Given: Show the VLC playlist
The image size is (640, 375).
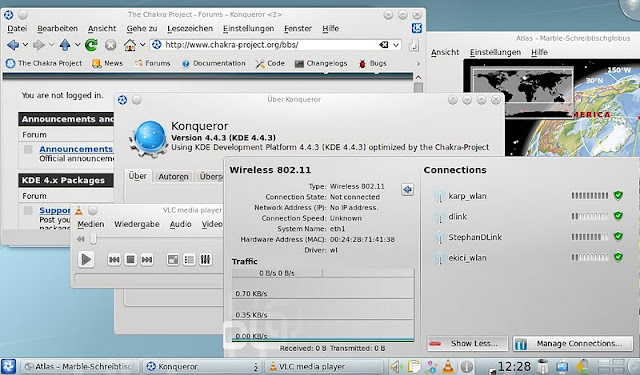Looking at the screenshot, I should (189, 260).
